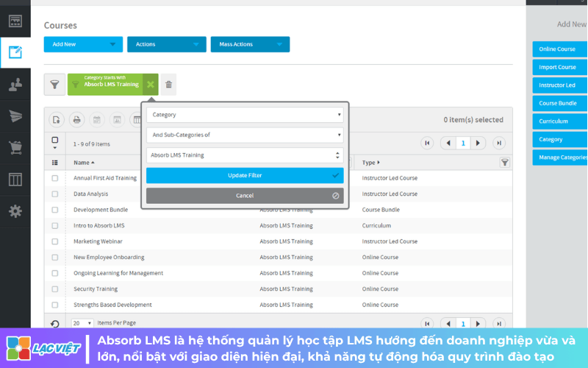Open the Category field dropdown in filter popup
The width and height of the screenshot is (588, 368).
pos(245,115)
